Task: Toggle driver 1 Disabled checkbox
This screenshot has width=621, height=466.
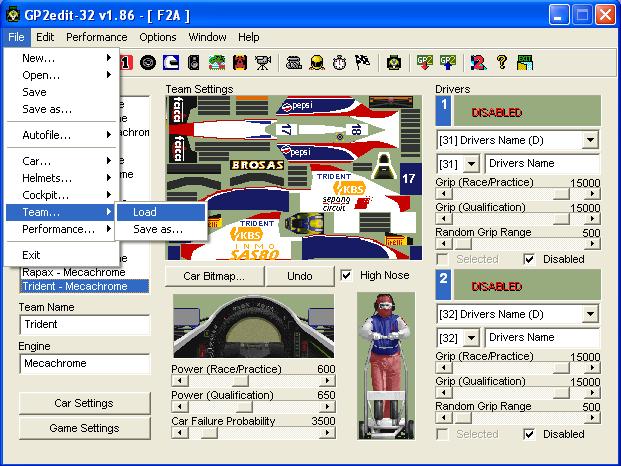Action: pyautogui.click(x=529, y=259)
